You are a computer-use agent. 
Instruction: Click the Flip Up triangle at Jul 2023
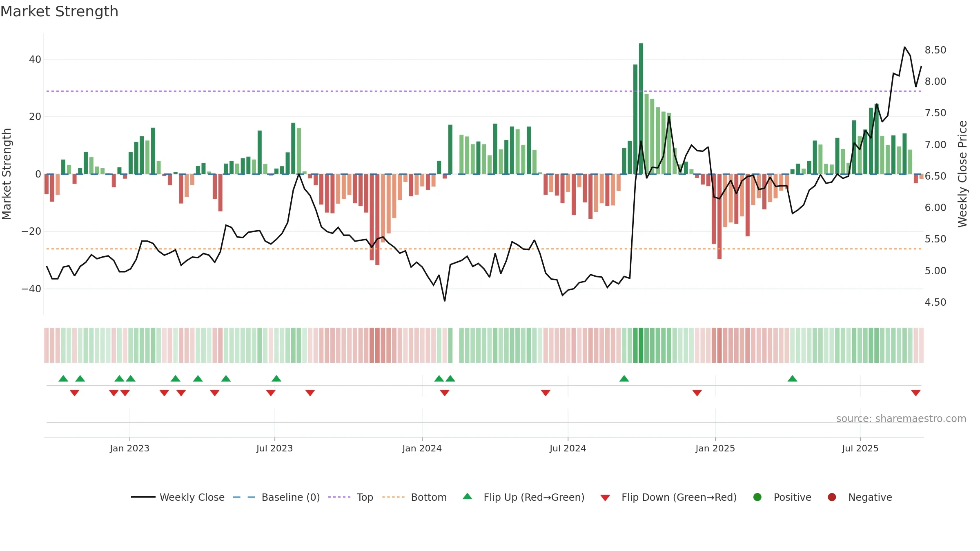tap(276, 378)
